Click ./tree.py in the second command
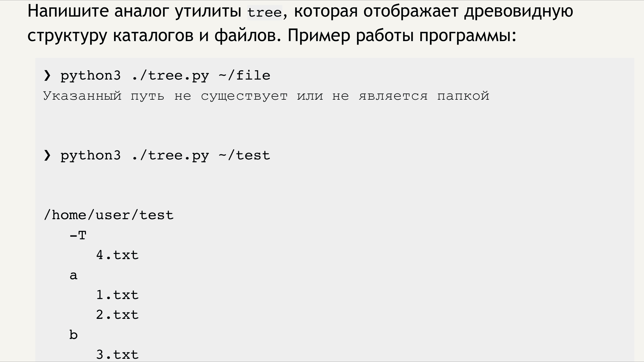Image resolution: width=644 pixels, height=362 pixels. click(170, 155)
